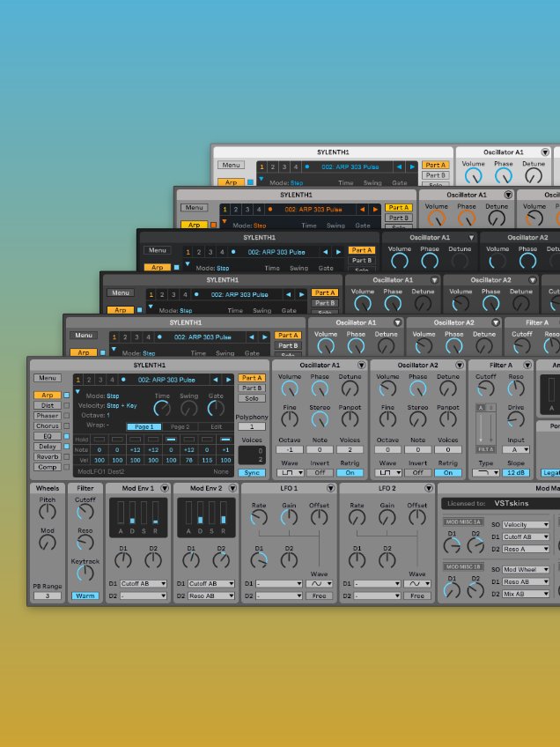Image resolution: width=560 pixels, height=747 pixels.
Task: Switch to the EQ effect tab
Action: (48, 436)
